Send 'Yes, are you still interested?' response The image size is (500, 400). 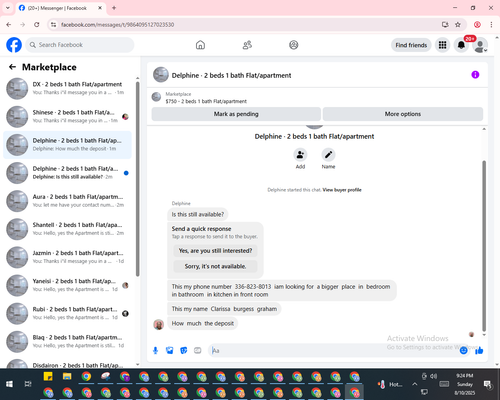215,251
